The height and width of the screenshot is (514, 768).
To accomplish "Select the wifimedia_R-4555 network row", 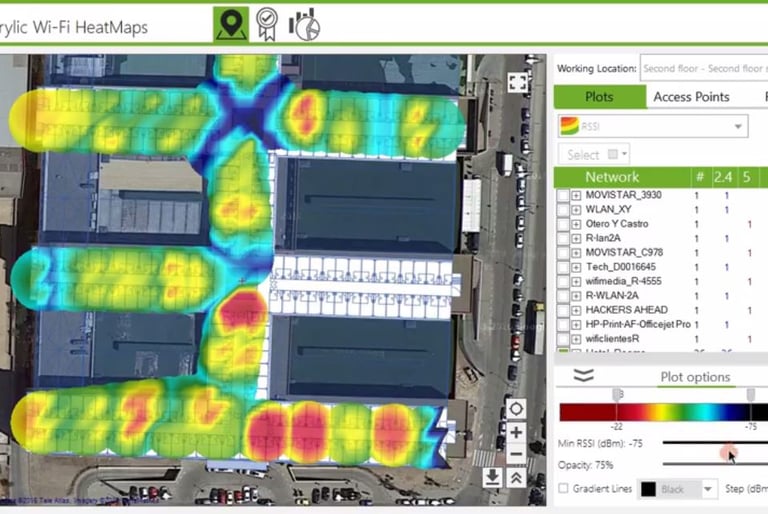I will click(x=661, y=282).
